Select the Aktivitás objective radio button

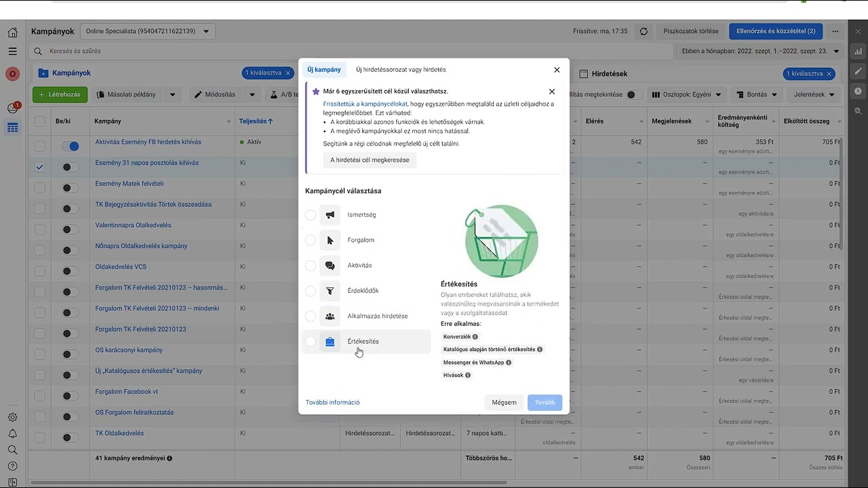click(311, 266)
